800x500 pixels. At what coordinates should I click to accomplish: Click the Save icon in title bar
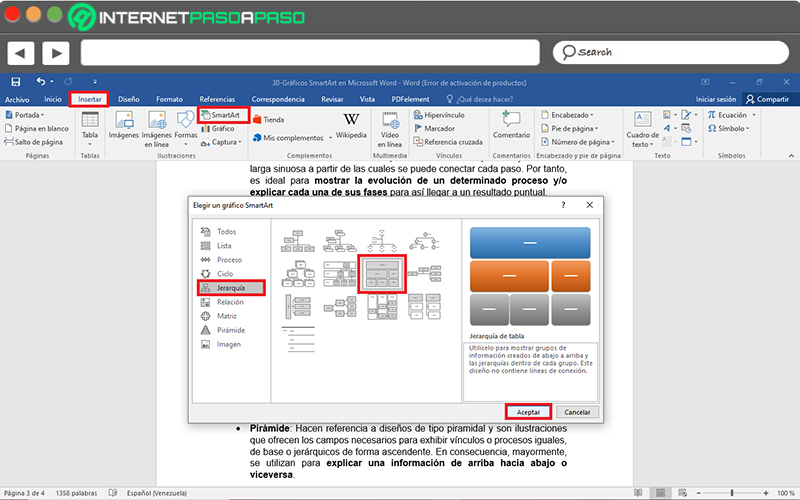point(16,82)
